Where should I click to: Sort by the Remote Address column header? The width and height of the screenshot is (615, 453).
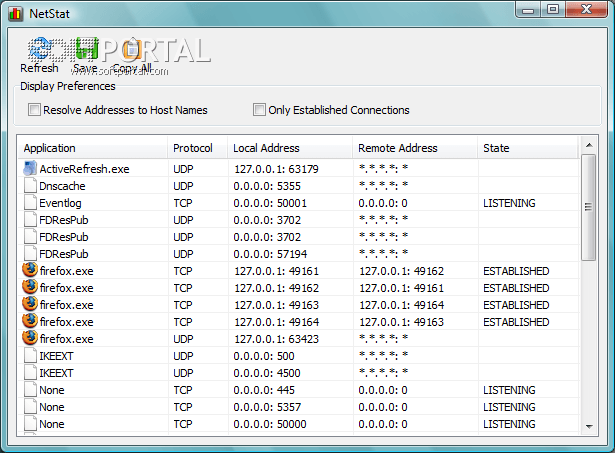pos(415,148)
